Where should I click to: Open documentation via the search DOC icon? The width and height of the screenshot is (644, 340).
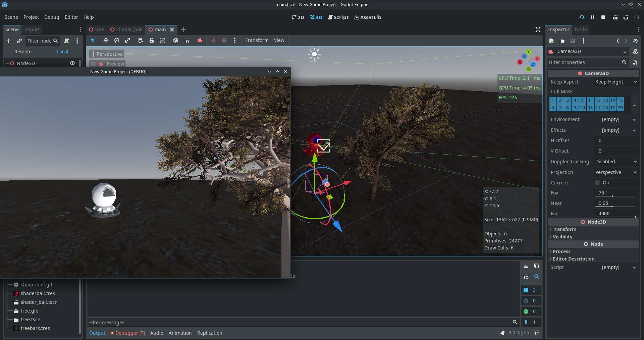[636, 51]
